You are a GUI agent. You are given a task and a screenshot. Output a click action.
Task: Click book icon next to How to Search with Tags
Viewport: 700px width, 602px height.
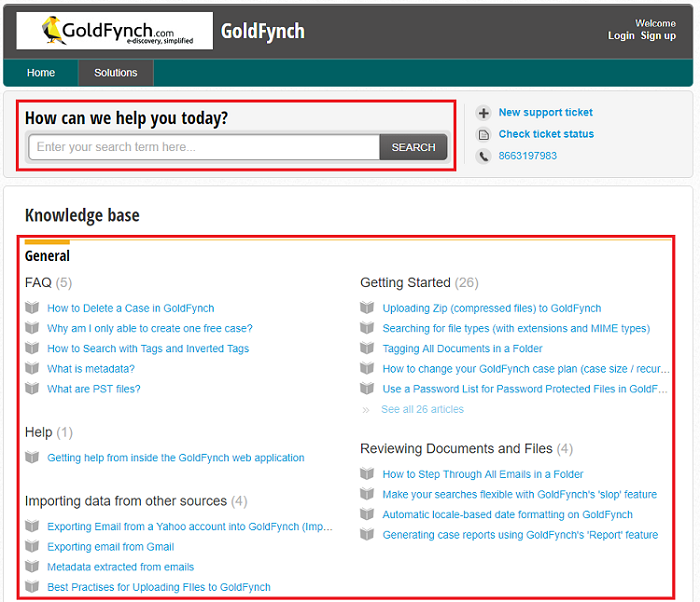point(32,347)
